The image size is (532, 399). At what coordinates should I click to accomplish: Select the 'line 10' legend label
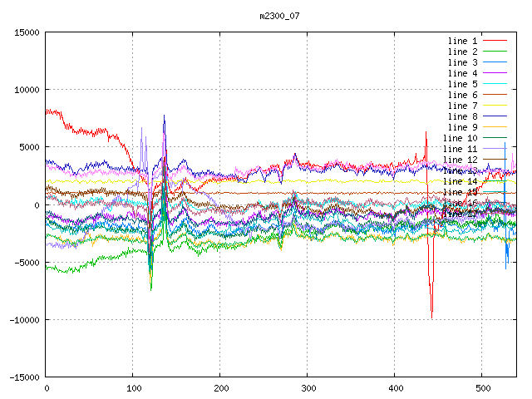click(460, 138)
